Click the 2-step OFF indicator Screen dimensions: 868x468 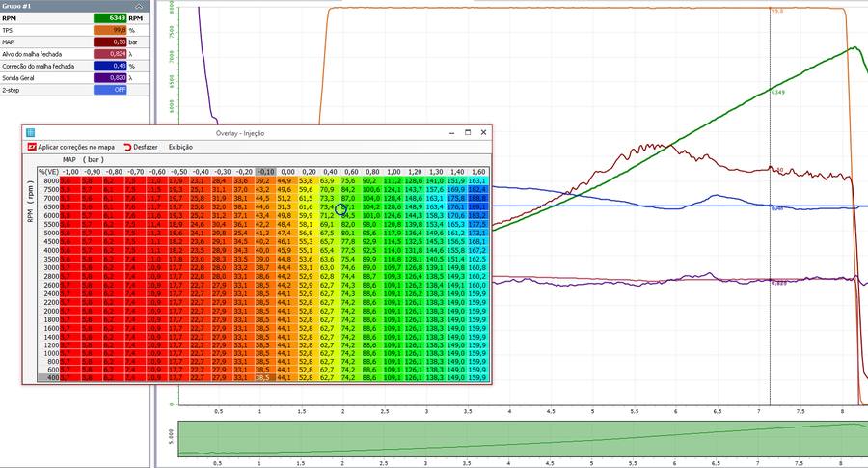click(110, 90)
